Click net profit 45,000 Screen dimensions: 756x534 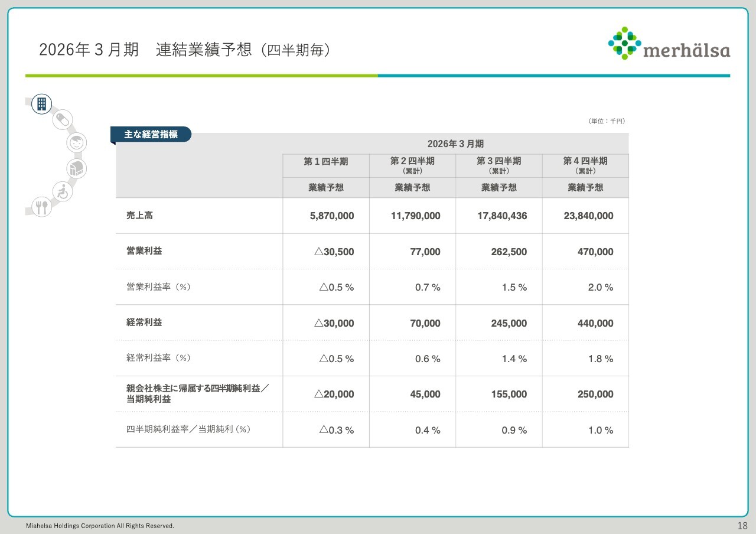[x=425, y=394]
